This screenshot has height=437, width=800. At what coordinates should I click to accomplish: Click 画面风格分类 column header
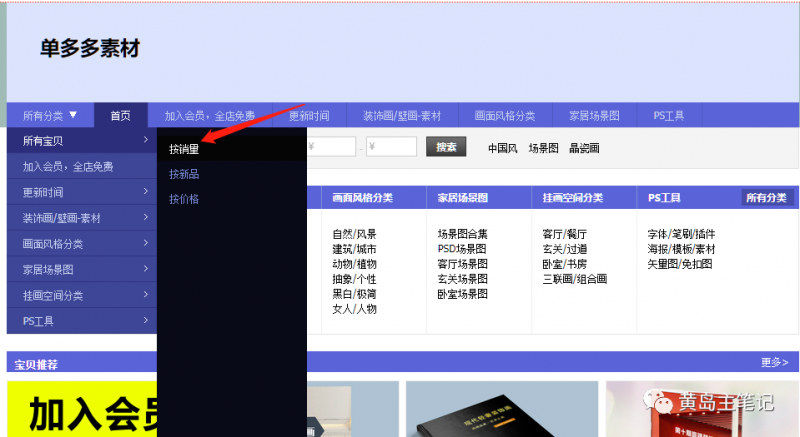pos(363,197)
